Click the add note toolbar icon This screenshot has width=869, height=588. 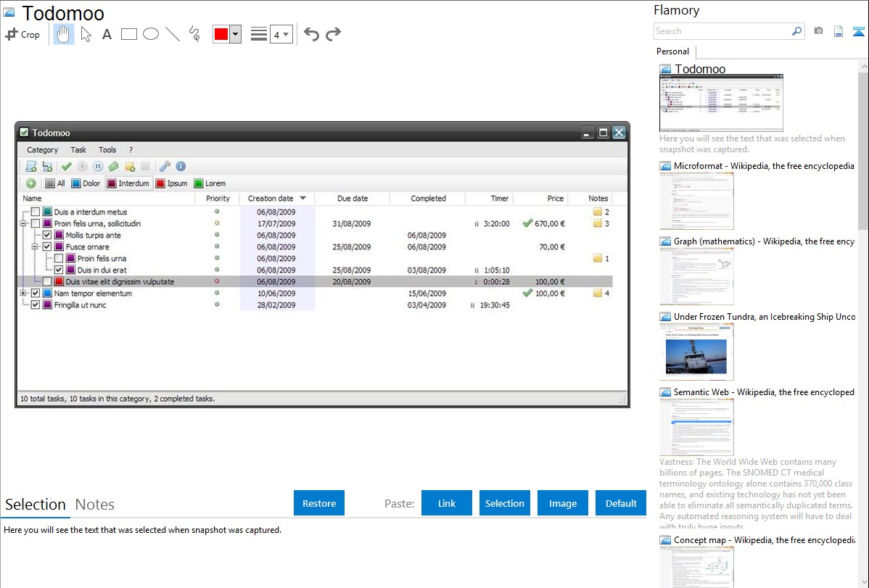tap(131, 166)
